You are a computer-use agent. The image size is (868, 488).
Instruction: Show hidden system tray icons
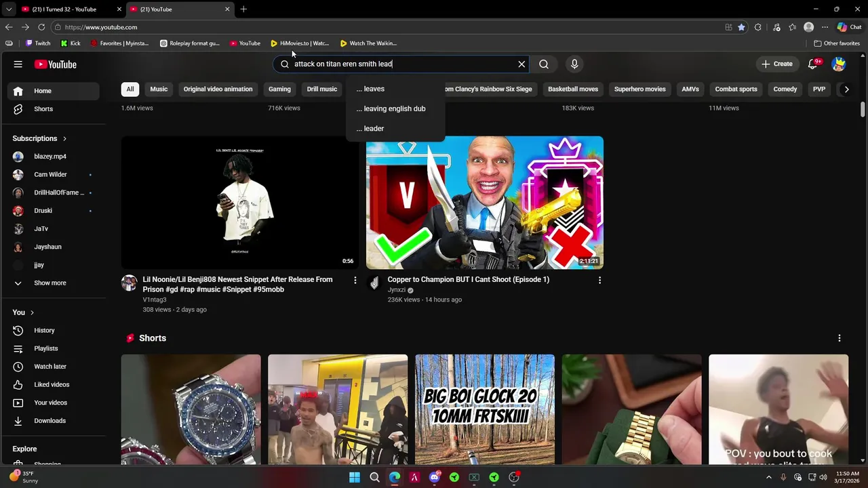pos(768,477)
